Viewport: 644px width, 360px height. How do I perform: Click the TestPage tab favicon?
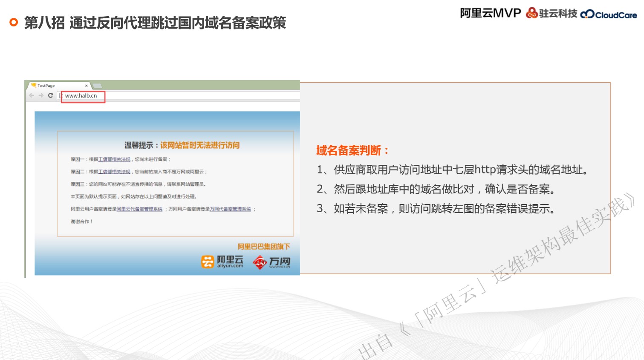pyautogui.click(x=34, y=85)
